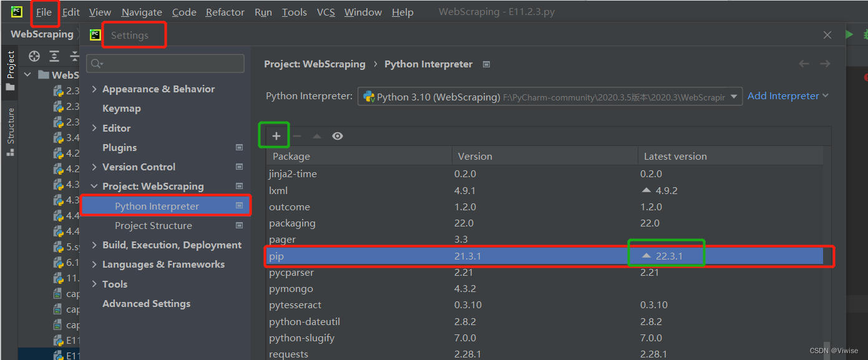Click the Latest version column header
868x360 pixels.
(x=730, y=156)
